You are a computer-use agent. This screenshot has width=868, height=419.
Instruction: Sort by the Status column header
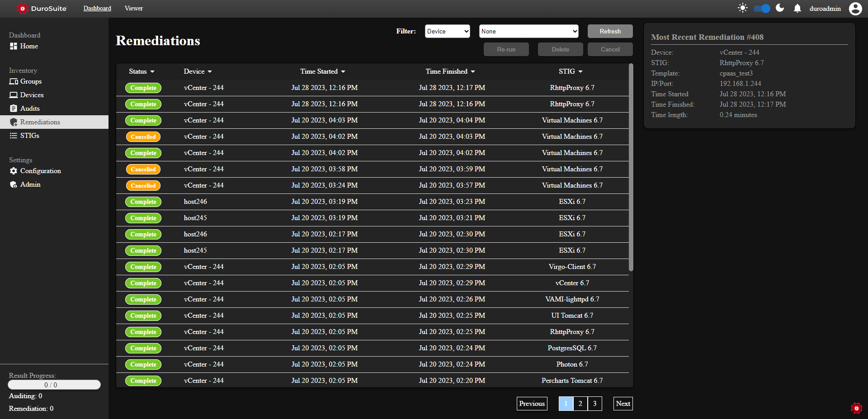(141, 71)
